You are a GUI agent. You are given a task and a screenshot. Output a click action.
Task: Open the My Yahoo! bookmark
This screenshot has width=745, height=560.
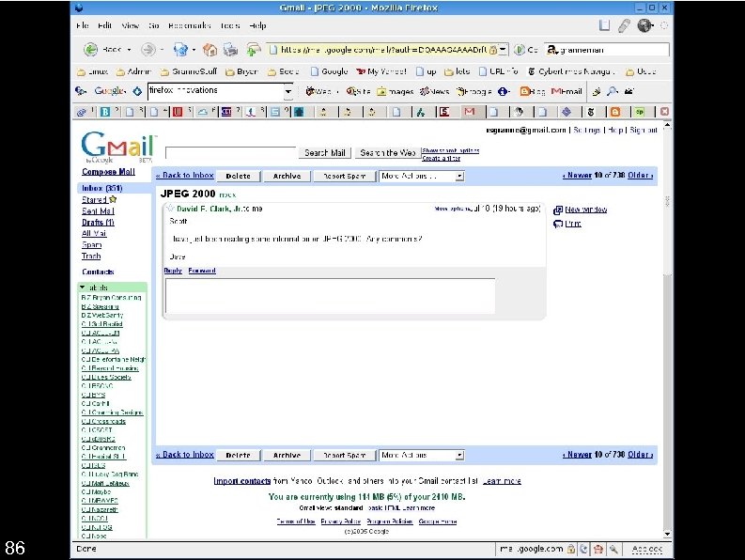381,71
